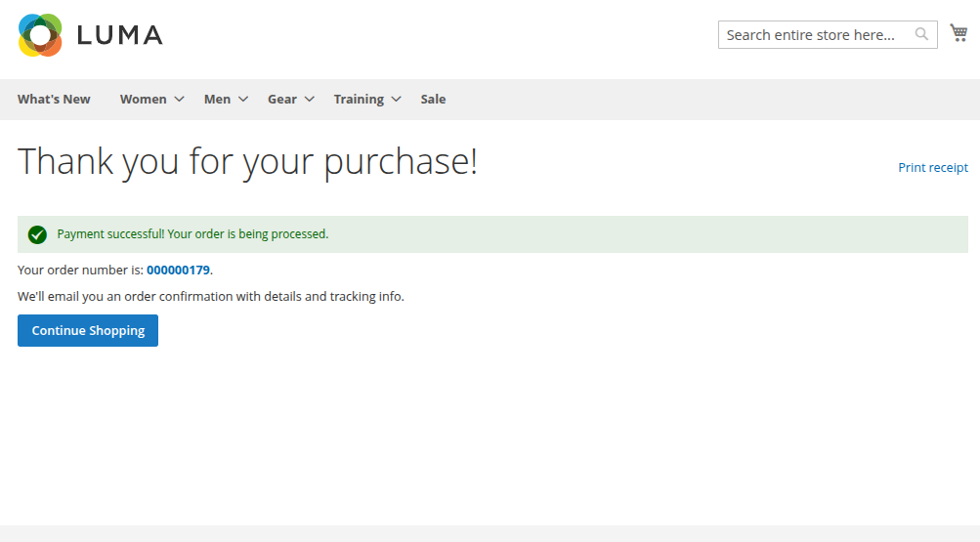Click the Continue Shopping button
980x542 pixels.
88,330
